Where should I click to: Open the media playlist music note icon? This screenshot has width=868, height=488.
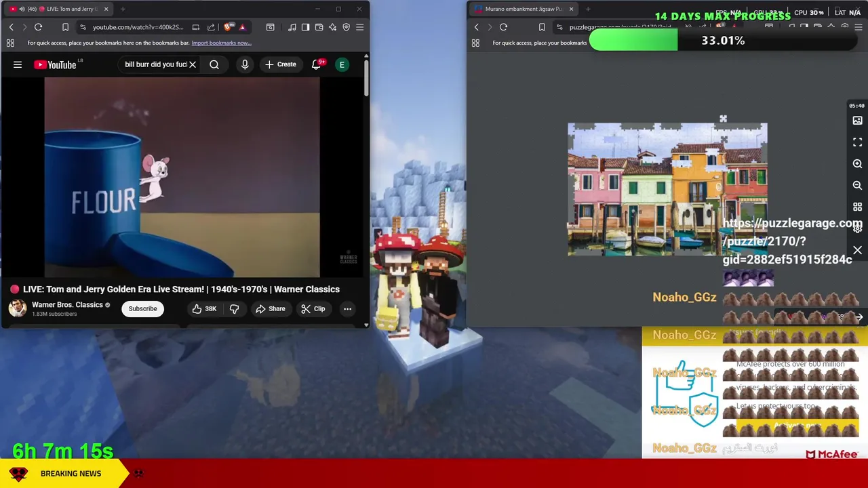pyautogui.click(x=292, y=27)
